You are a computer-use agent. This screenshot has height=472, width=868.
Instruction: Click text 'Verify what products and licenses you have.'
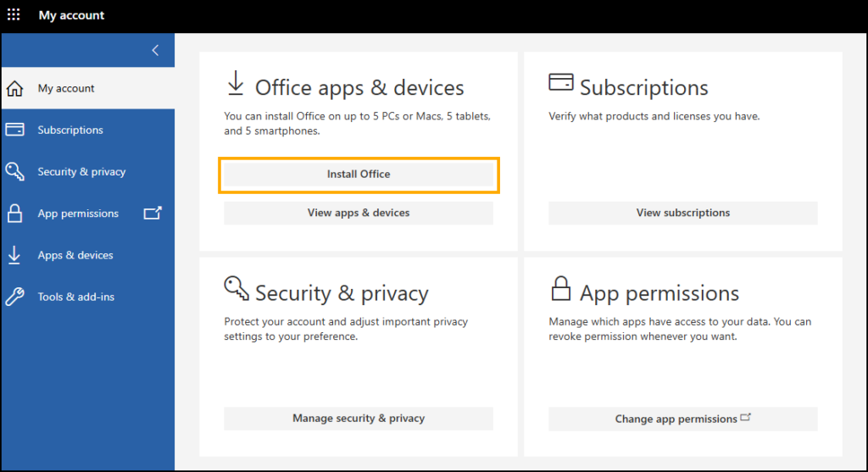click(654, 116)
